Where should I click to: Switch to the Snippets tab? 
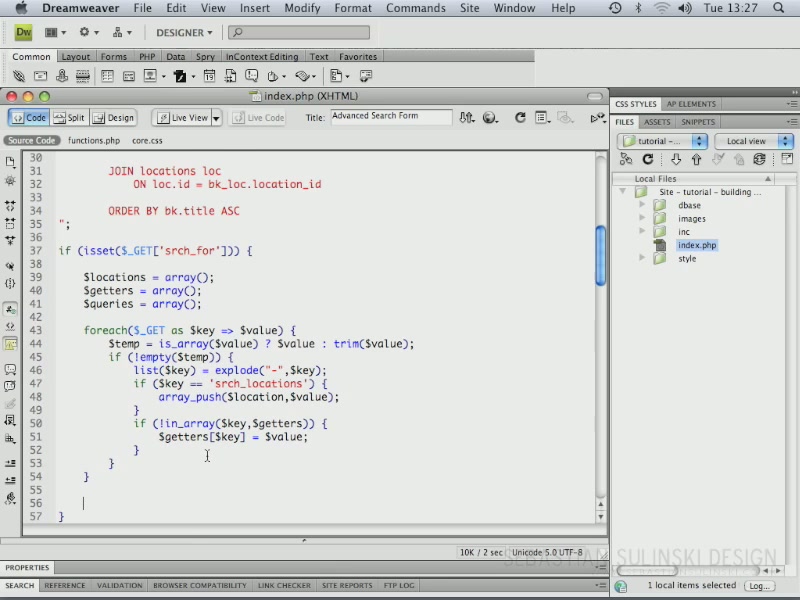(697, 122)
